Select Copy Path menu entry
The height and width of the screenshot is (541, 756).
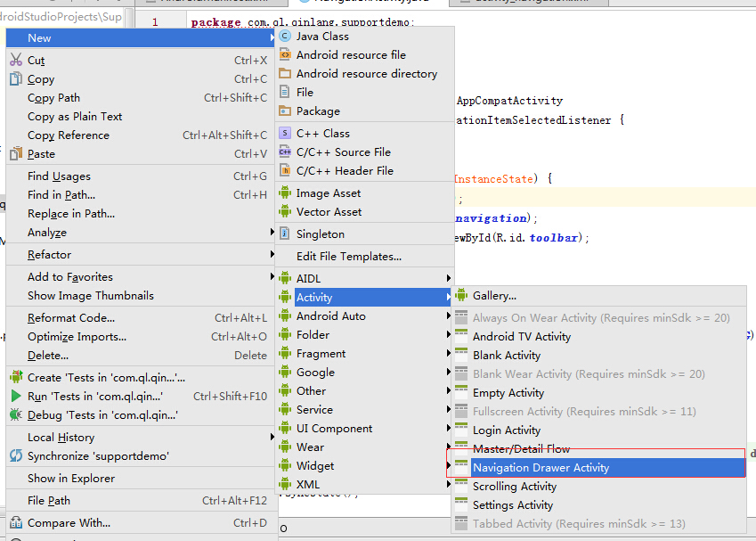(141, 97)
